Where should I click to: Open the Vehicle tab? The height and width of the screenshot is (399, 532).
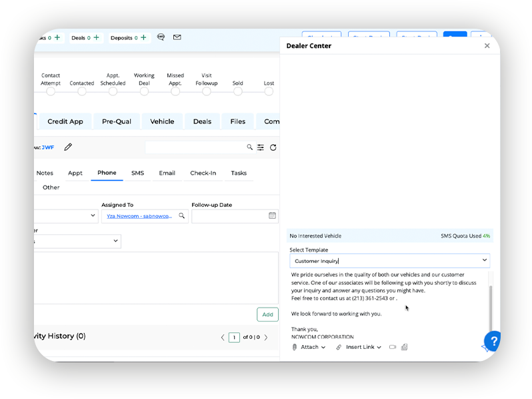click(162, 121)
